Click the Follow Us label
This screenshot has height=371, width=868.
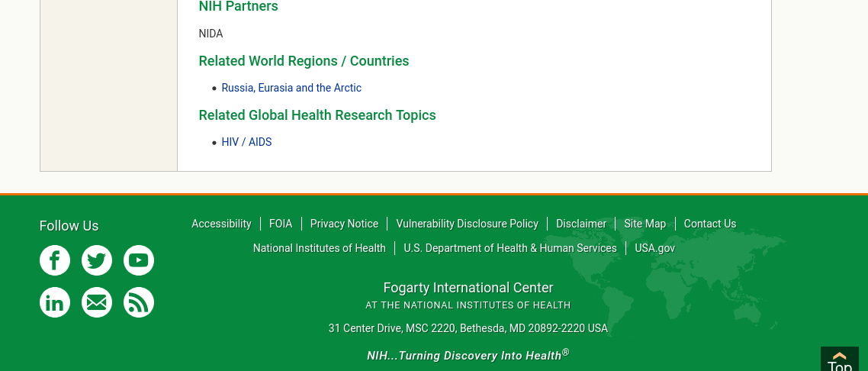(69, 226)
